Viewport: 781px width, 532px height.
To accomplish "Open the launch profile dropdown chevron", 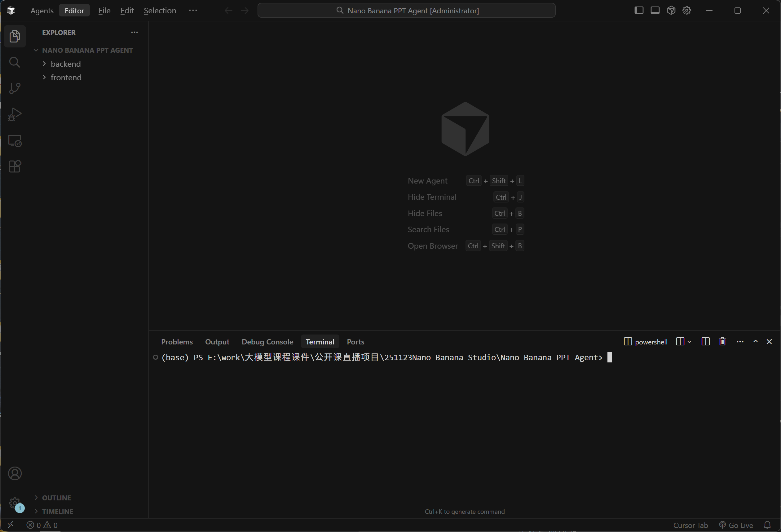I will [x=689, y=342].
